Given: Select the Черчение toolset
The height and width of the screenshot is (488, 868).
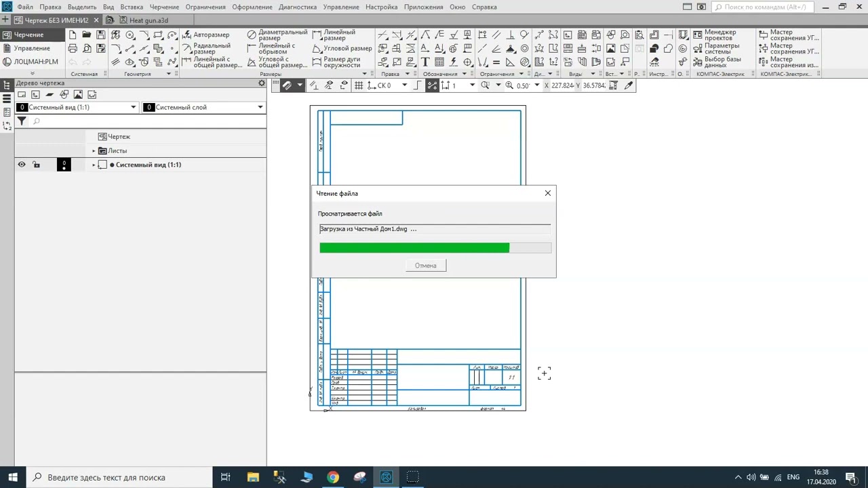Looking at the screenshot, I should pyautogui.click(x=32, y=35).
